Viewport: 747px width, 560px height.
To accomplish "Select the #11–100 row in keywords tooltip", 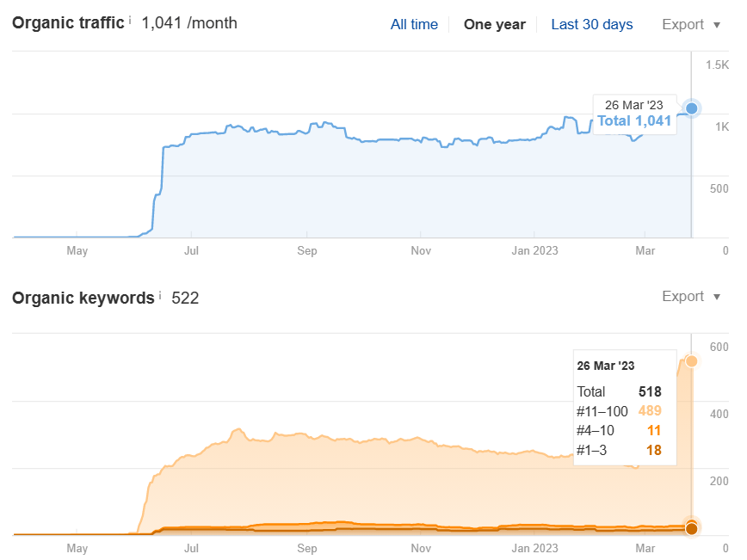I will 619,410.
